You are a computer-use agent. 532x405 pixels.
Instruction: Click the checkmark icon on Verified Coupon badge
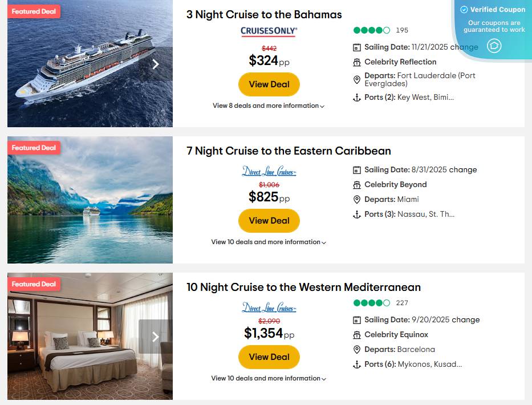tap(463, 9)
